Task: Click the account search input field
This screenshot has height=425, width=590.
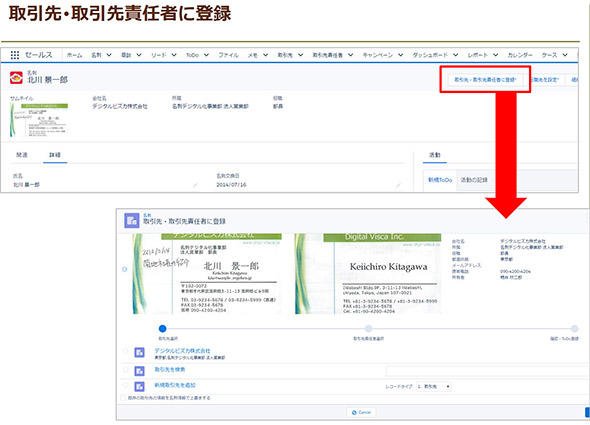Action: [488, 371]
